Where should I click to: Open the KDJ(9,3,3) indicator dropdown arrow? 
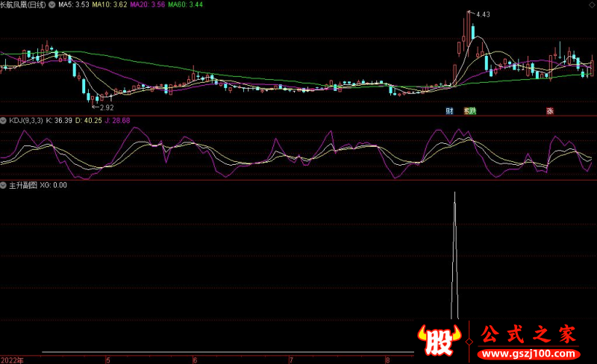pos(4,121)
